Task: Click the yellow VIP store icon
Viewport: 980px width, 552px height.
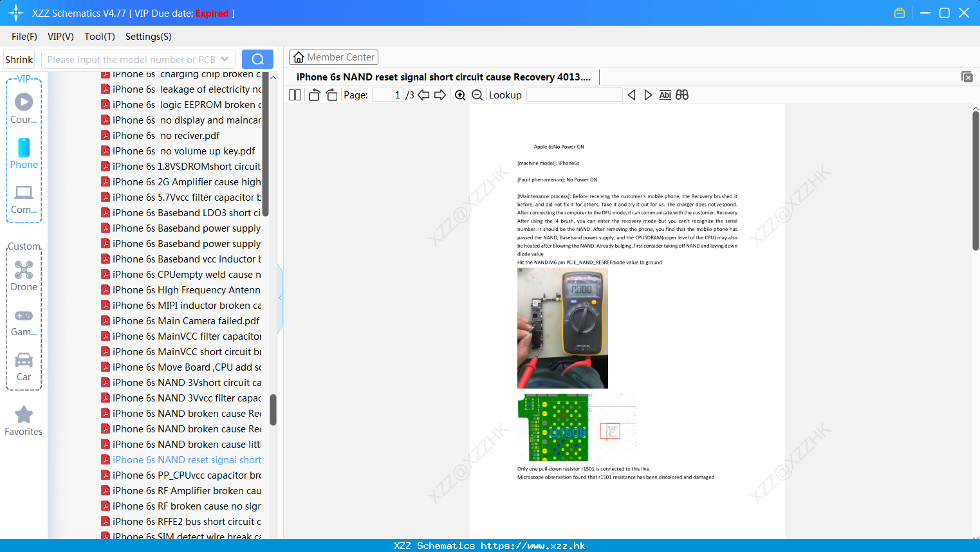Action: (900, 13)
